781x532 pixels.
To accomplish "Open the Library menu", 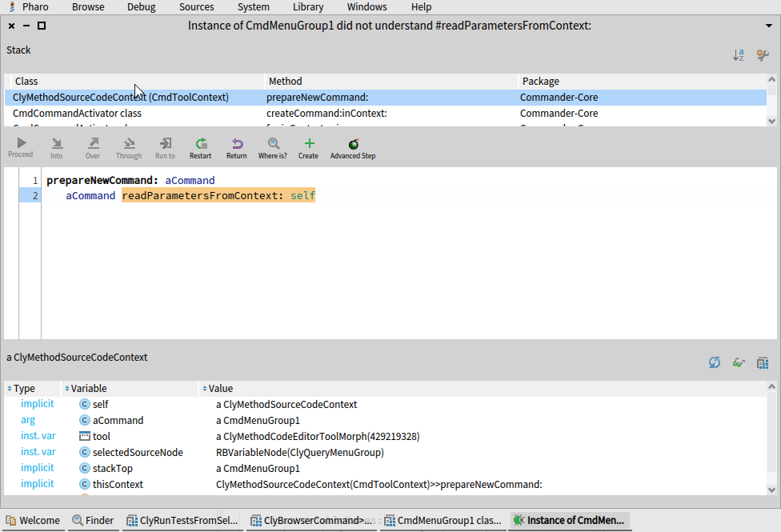I will [308, 7].
